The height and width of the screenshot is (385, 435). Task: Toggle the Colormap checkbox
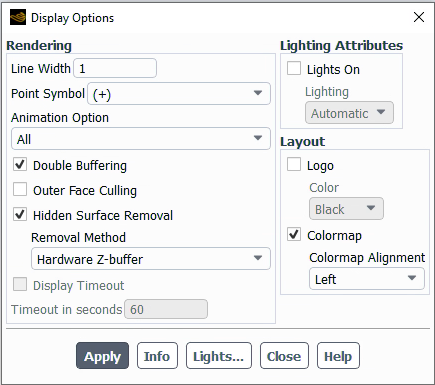point(294,234)
